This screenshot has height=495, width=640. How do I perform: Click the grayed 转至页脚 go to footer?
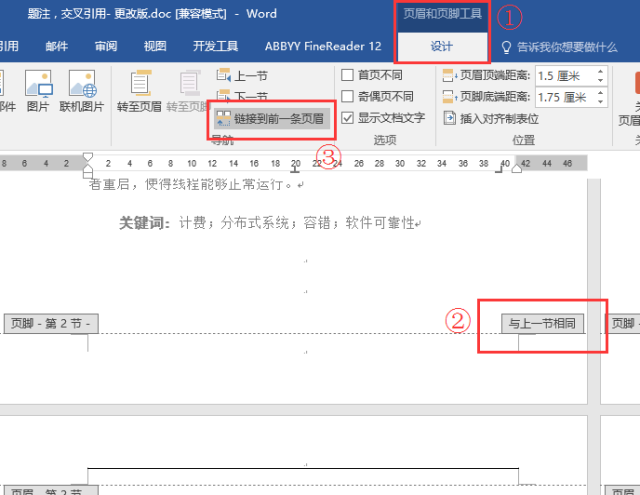click(189, 91)
